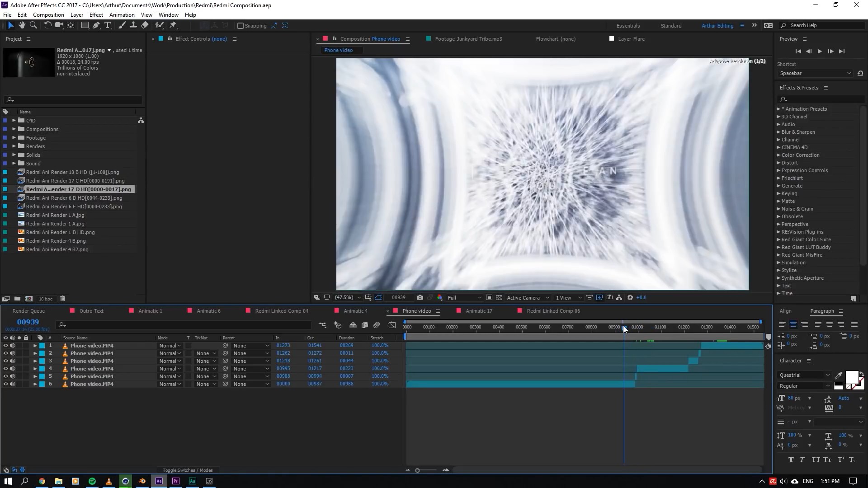Image resolution: width=868 pixels, height=488 pixels.
Task: Click Toggle Switches / Modes button
Action: coord(188,470)
